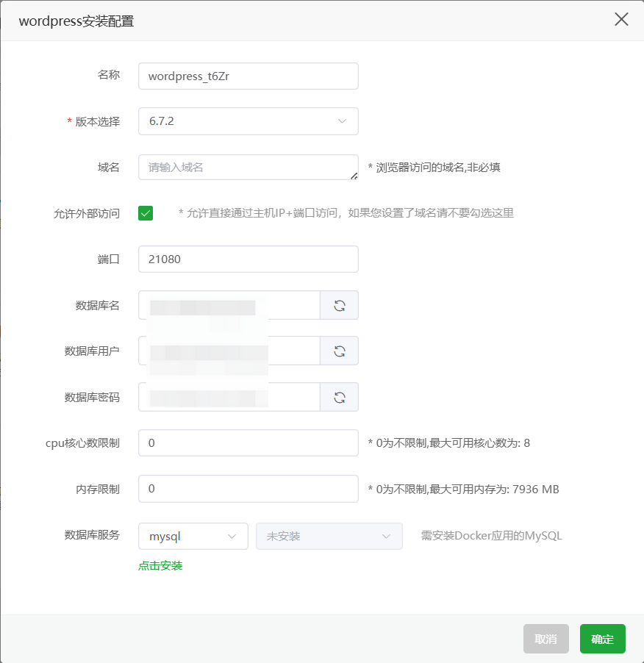Click the green 确定 confirm button

(x=602, y=638)
